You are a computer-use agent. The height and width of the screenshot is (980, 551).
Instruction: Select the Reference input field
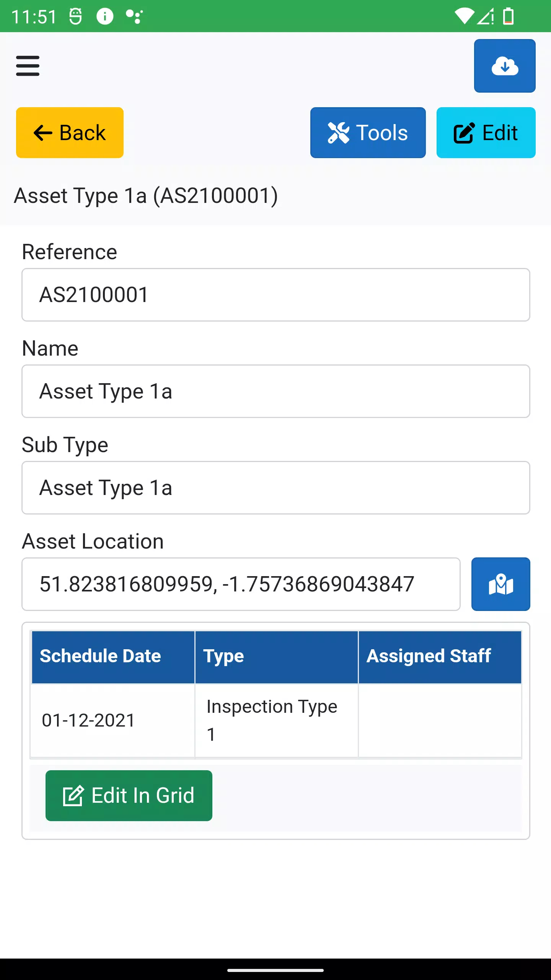[x=275, y=295]
